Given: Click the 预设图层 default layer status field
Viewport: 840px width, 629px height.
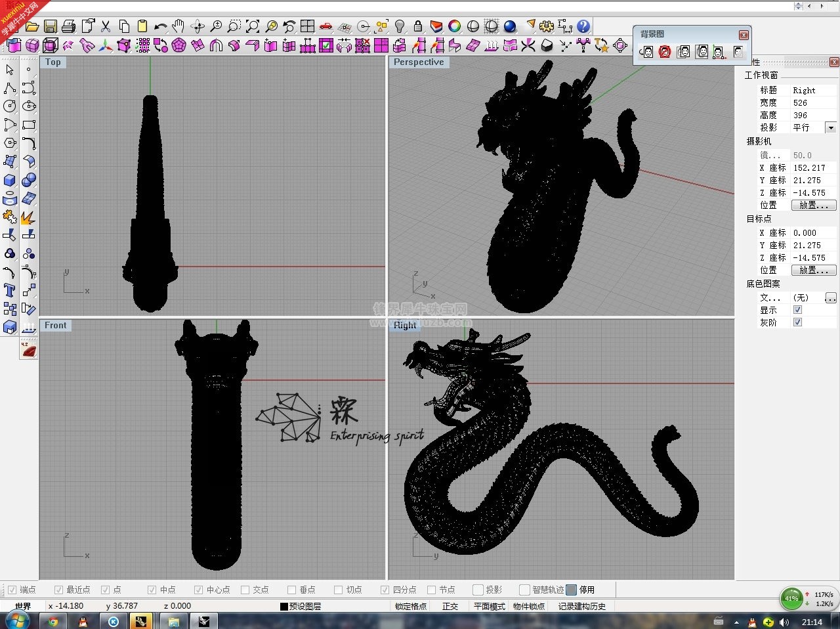Looking at the screenshot, I should point(301,607).
